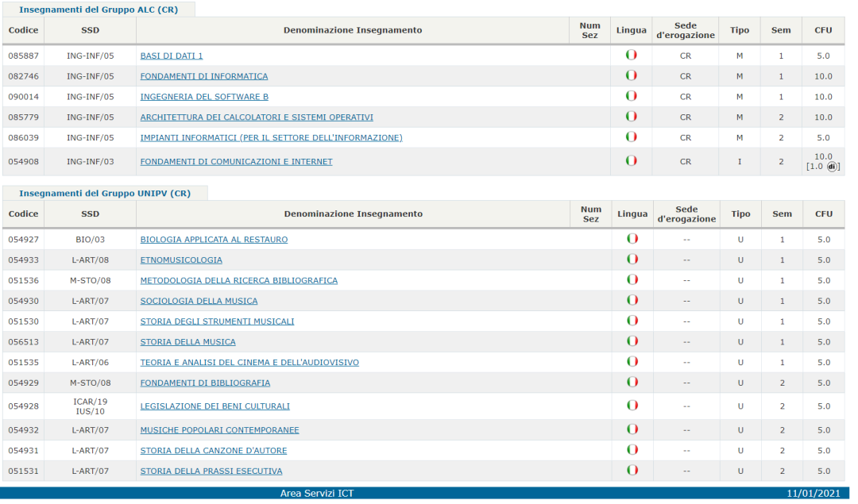Open the STORIA DELLA MUSICA link
This screenshot has height=504, width=858.
[x=187, y=342]
